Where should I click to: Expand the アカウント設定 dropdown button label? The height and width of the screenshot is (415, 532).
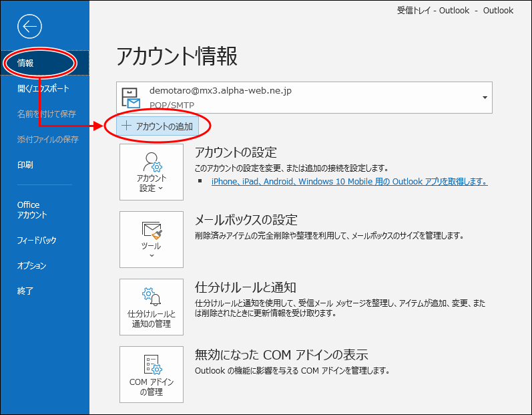point(152,183)
